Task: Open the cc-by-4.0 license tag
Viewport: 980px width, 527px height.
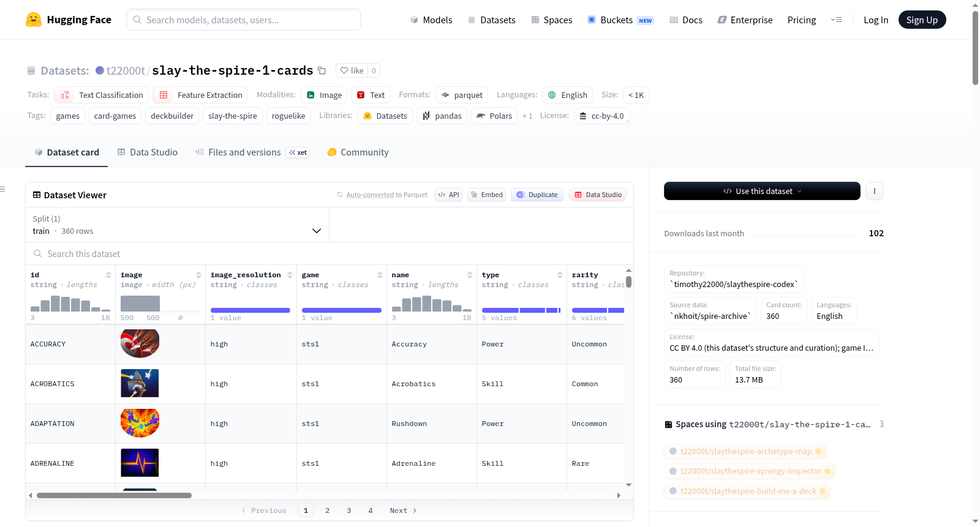Action: tap(602, 116)
